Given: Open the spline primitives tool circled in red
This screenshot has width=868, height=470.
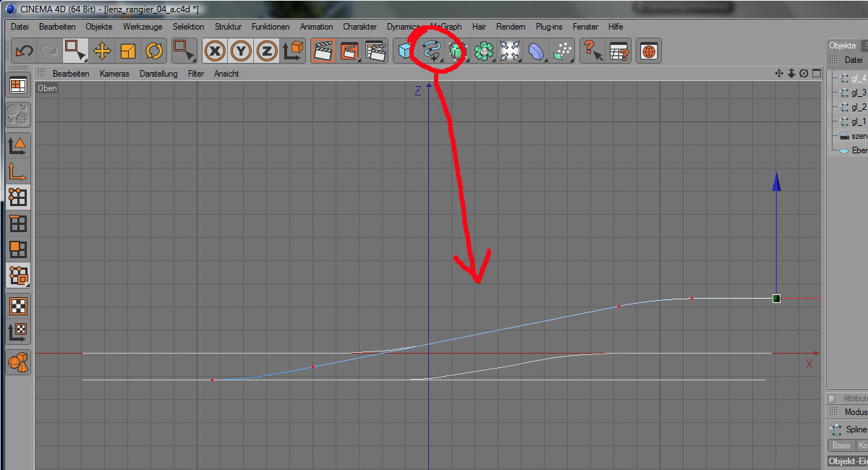Looking at the screenshot, I should coord(432,51).
